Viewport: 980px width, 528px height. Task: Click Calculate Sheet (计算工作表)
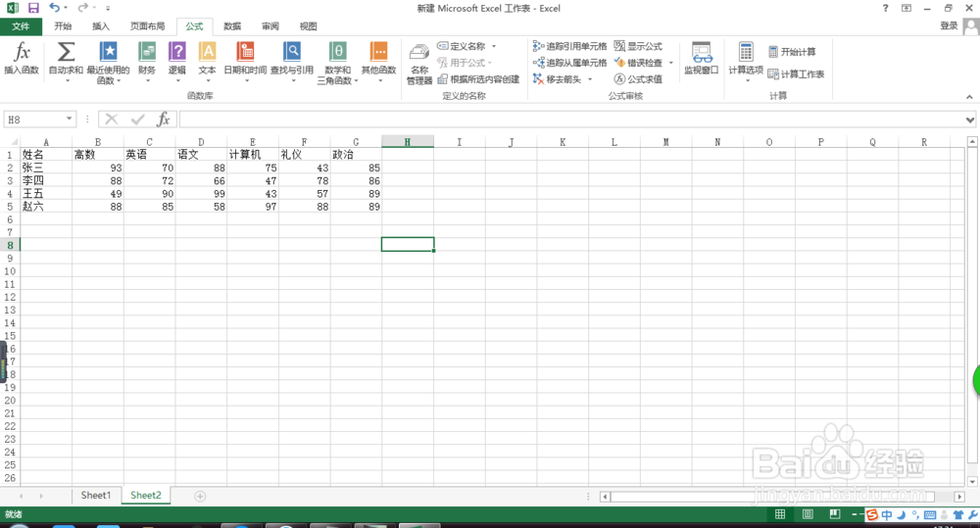click(796, 73)
